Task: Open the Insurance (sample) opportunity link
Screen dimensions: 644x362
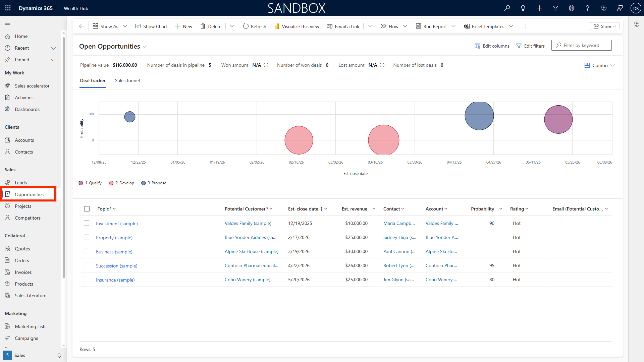Action: click(115, 280)
